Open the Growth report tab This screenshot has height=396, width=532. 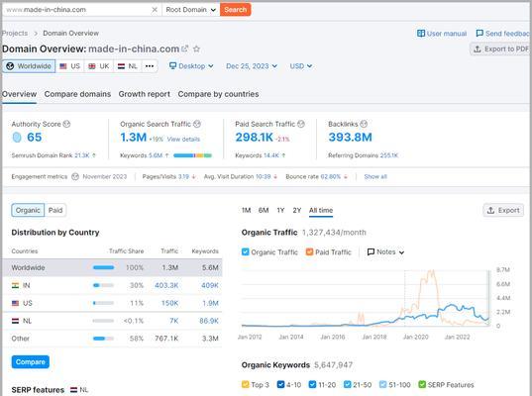pyautogui.click(x=145, y=94)
